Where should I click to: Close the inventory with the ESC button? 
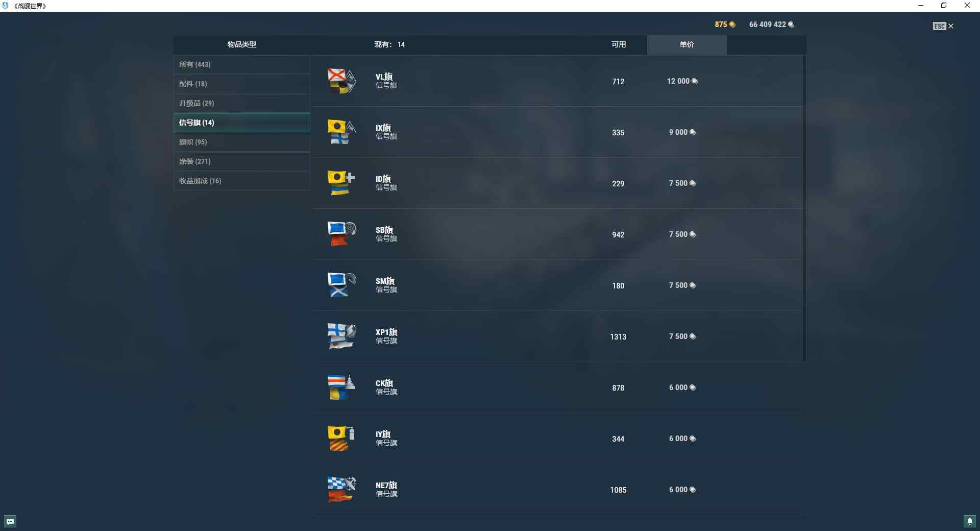tap(943, 26)
